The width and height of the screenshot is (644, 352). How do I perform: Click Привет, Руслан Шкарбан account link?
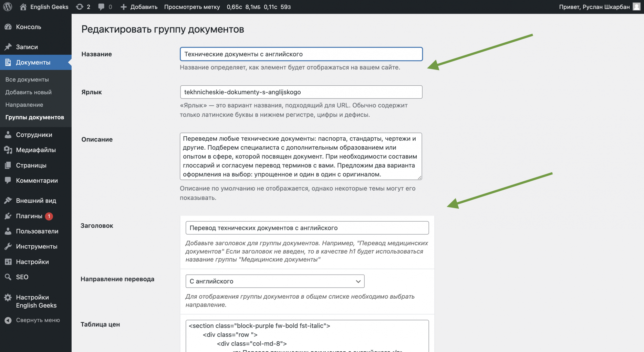(x=594, y=7)
